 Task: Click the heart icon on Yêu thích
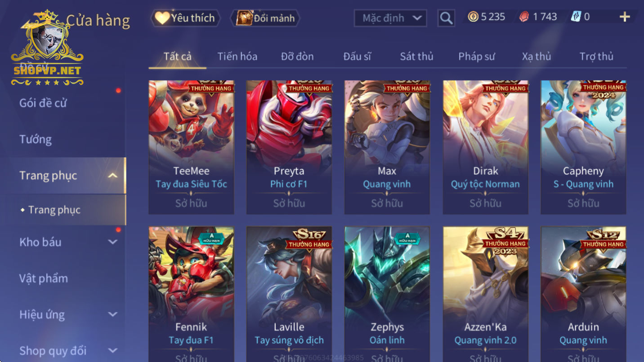162,18
